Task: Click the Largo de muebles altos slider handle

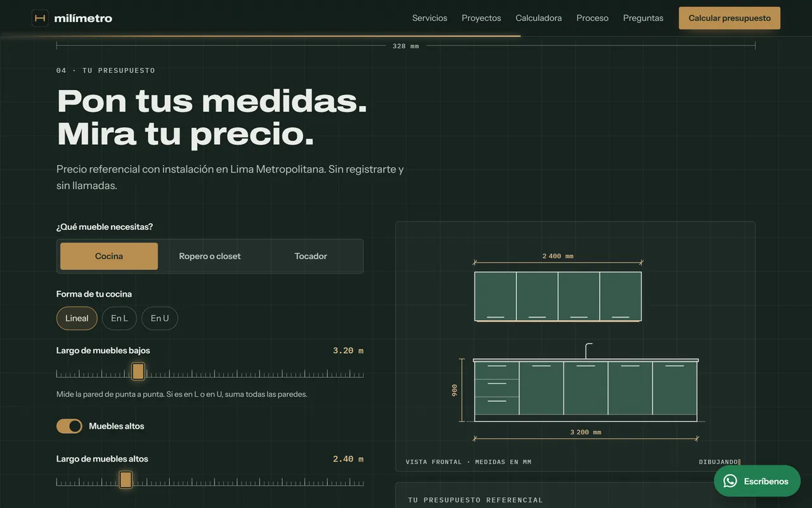Action: pyautogui.click(x=126, y=479)
